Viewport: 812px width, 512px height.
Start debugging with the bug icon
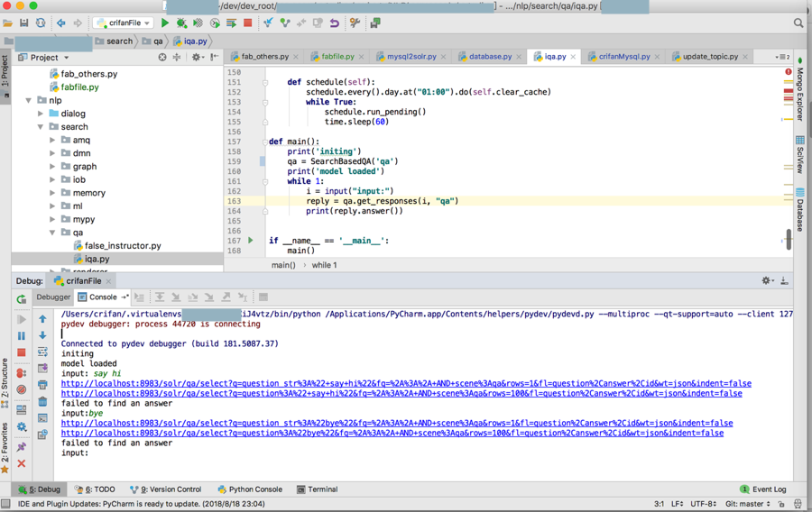(181, 23)
